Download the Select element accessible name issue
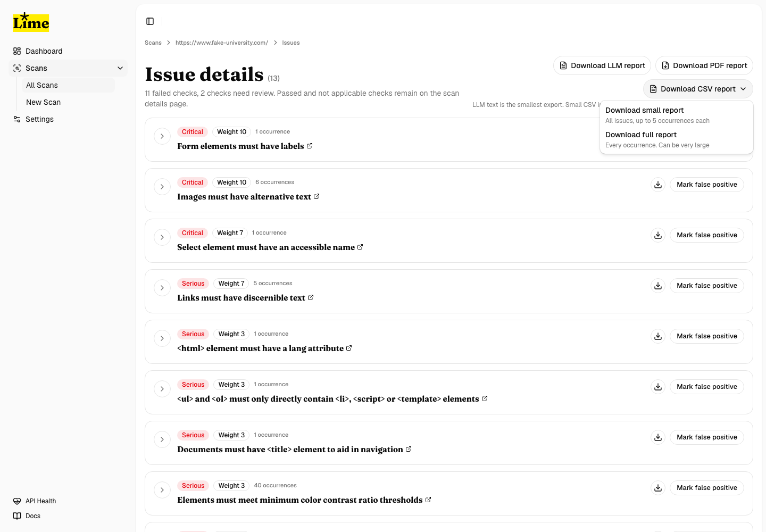The width and height of the screenshot is (766, 532). 658,235
